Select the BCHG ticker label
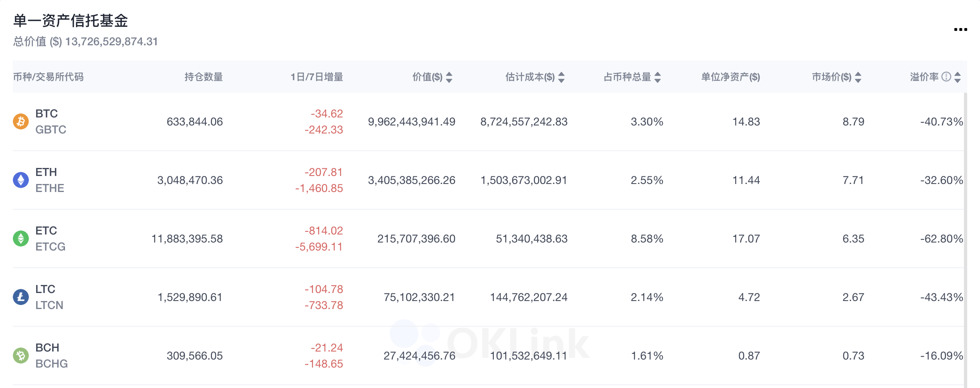Screen dimensions: 980x388 coord(52,364)
